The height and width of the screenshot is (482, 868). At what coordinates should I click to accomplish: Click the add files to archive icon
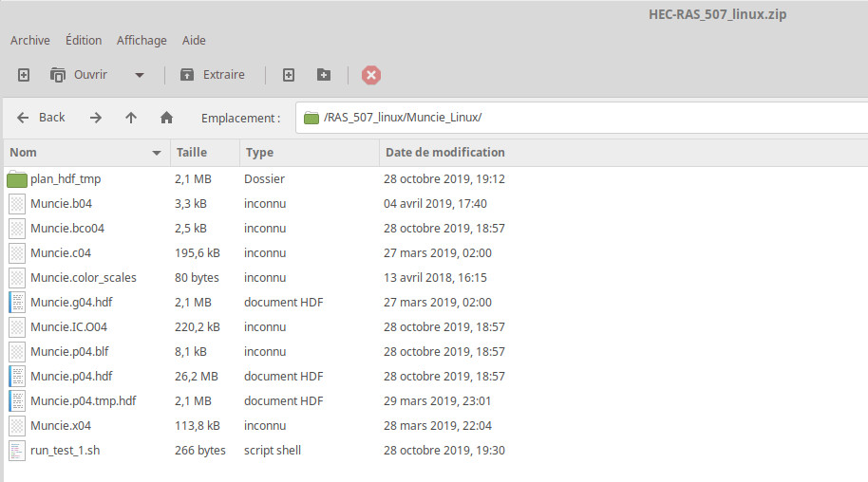[x=289, y=75]
